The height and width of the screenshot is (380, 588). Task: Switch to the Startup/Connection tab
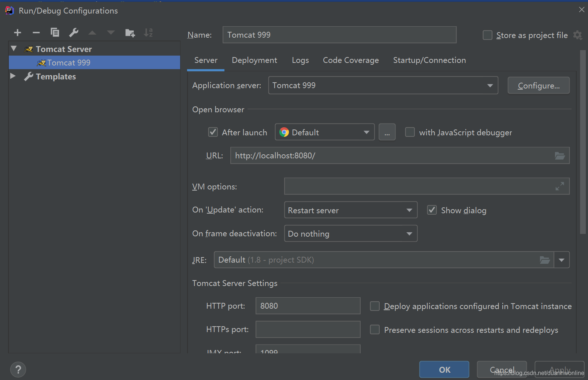coord(429,60)
